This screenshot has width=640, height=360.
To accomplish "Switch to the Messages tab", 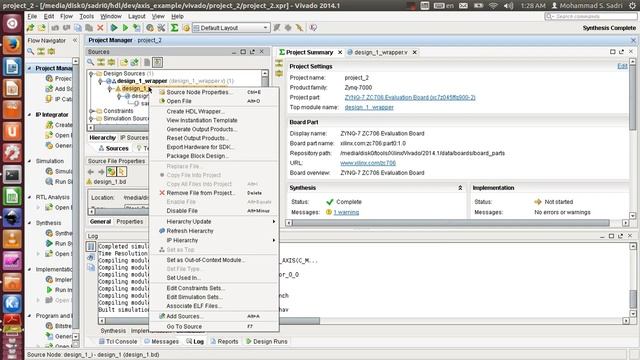I will pos(161,341).
